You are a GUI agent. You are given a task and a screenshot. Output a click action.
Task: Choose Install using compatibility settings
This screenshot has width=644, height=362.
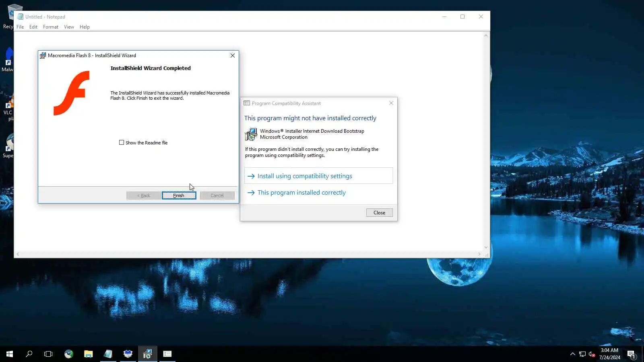(x=318, y=176)
